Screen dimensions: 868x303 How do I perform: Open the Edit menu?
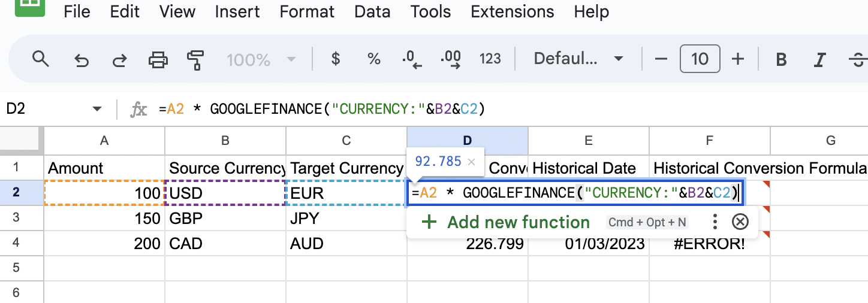click(x=125, y=11)
